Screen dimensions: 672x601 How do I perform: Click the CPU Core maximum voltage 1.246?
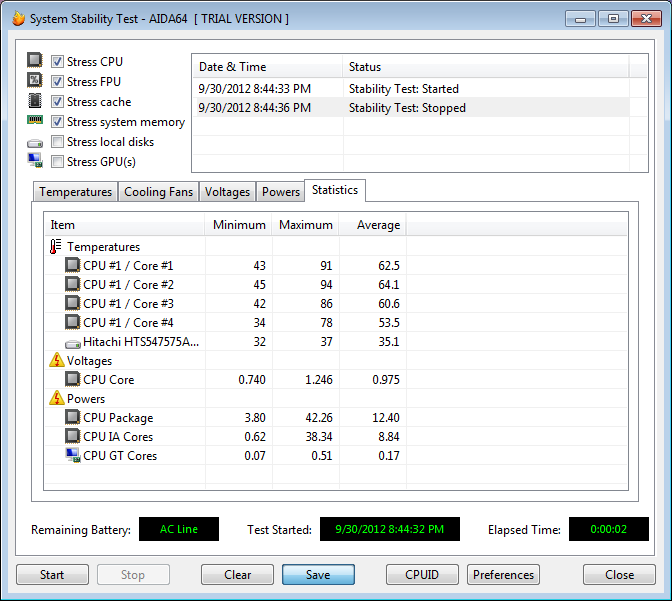pyautogui.click(x=318, y=380)
